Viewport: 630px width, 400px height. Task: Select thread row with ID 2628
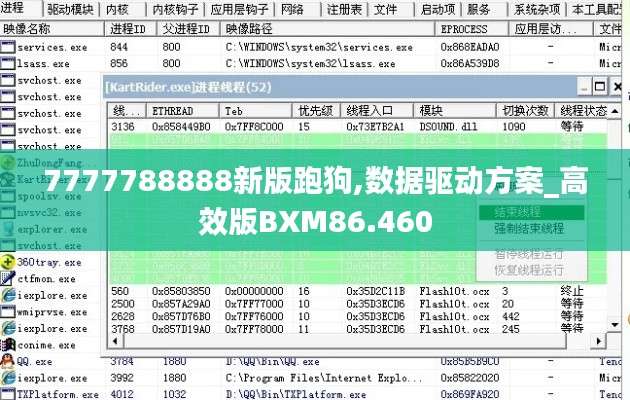(358, 316)
